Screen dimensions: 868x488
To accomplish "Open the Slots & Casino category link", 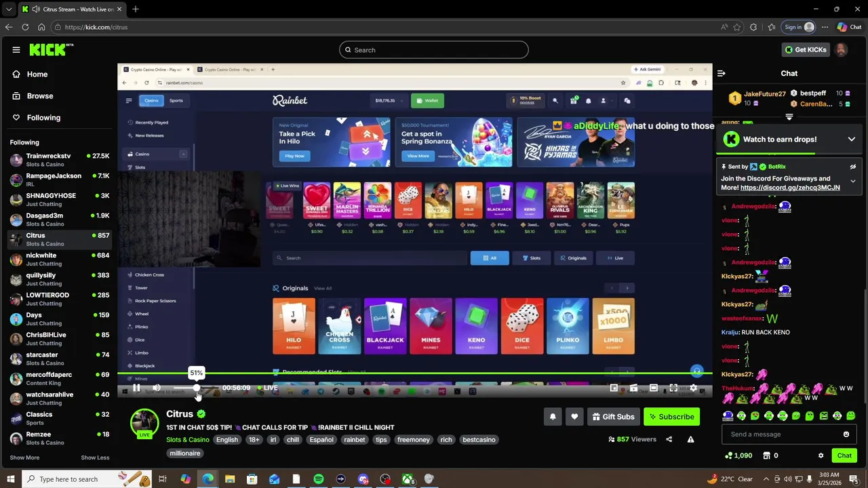I will pyautogui.click(x=188, y=439).
